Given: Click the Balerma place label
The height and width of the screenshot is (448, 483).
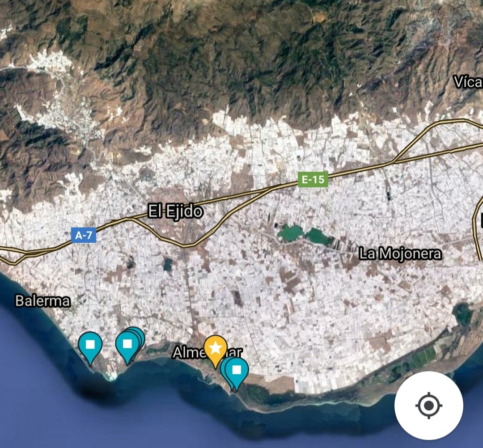Looking at the screenshot, I should pyautogui.click(x=43, y=301).
